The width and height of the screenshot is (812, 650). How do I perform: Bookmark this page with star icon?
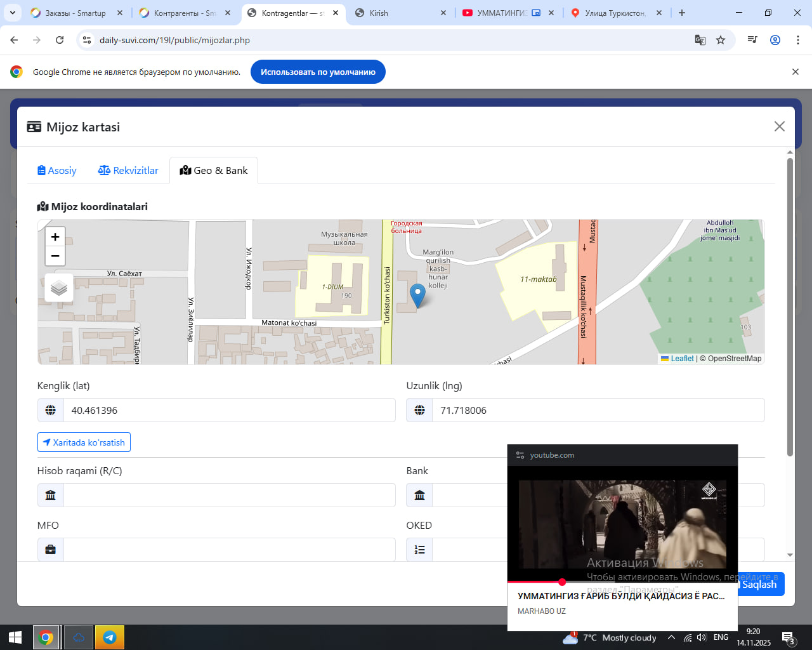[x=721, y=40]
